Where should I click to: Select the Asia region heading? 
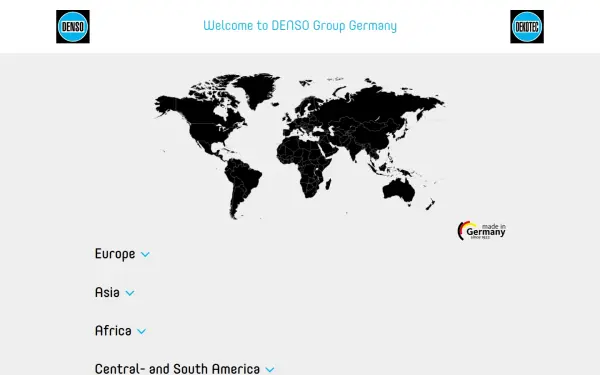click(x=107, y=292)
